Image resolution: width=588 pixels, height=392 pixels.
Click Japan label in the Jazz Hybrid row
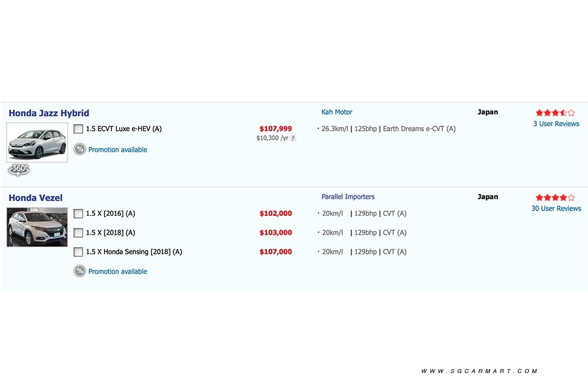pyautogui.click(x=488, y=112)
